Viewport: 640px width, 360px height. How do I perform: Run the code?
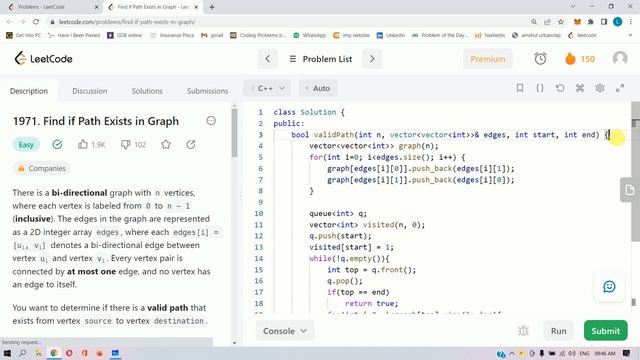tap(558, 331)
